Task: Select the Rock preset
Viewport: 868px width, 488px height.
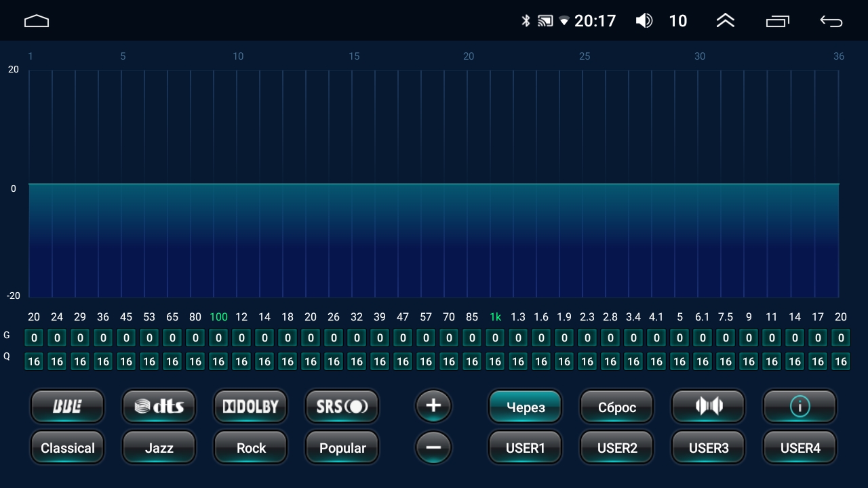Action: (x=251, y=447)
